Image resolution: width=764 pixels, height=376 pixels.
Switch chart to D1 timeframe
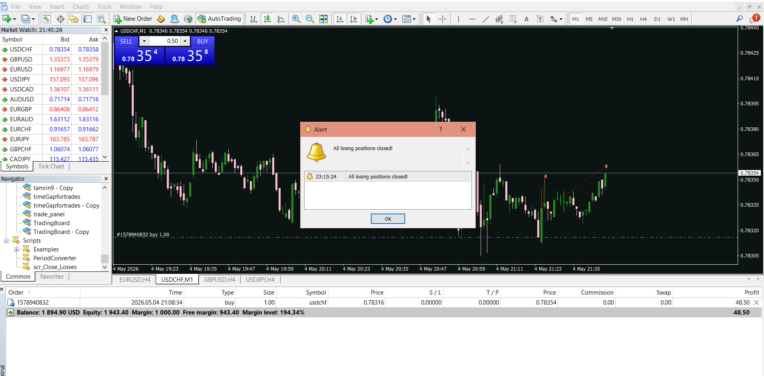tap(657, 19)
